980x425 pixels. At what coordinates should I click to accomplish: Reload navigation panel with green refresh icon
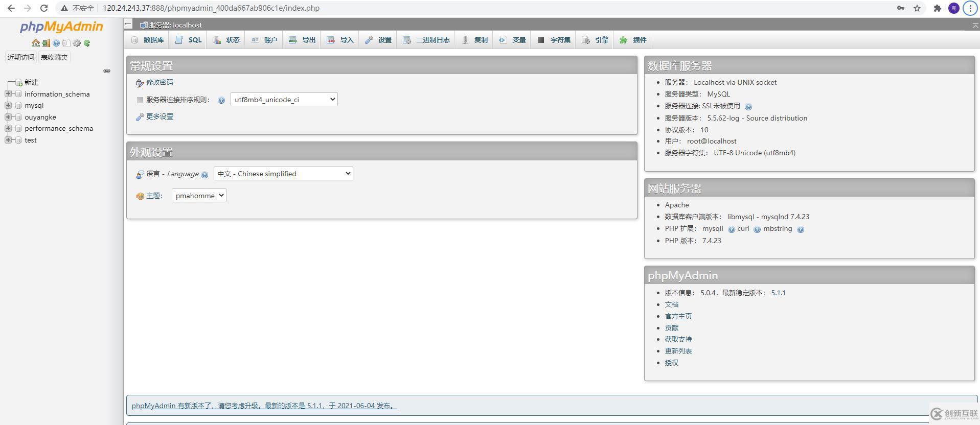[x=87, y=43]
